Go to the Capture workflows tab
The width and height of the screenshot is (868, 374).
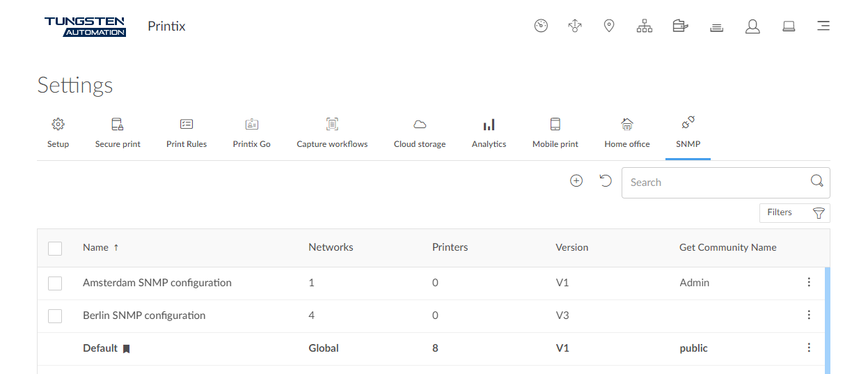(332, 132)
